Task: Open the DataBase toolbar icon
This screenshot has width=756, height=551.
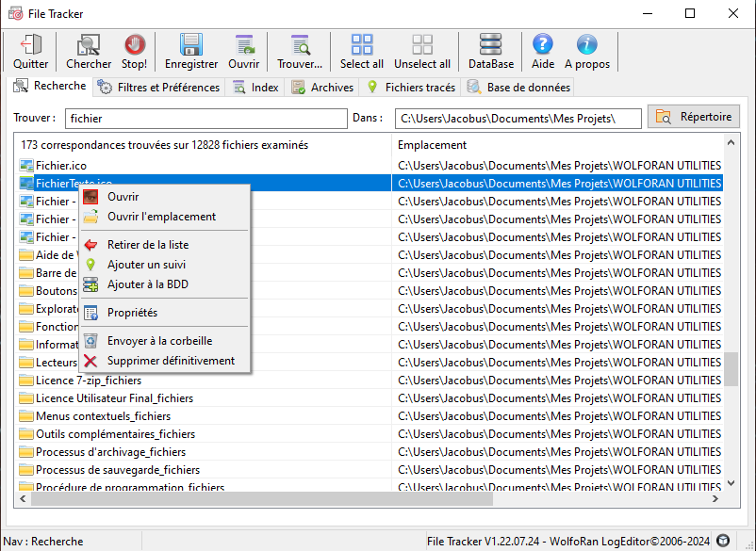Action: tap(491, 45)
